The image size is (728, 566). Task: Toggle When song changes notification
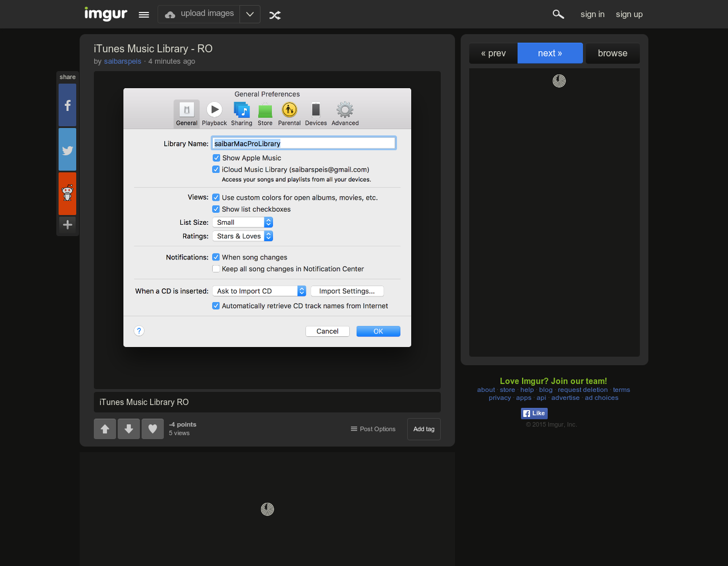216,257
